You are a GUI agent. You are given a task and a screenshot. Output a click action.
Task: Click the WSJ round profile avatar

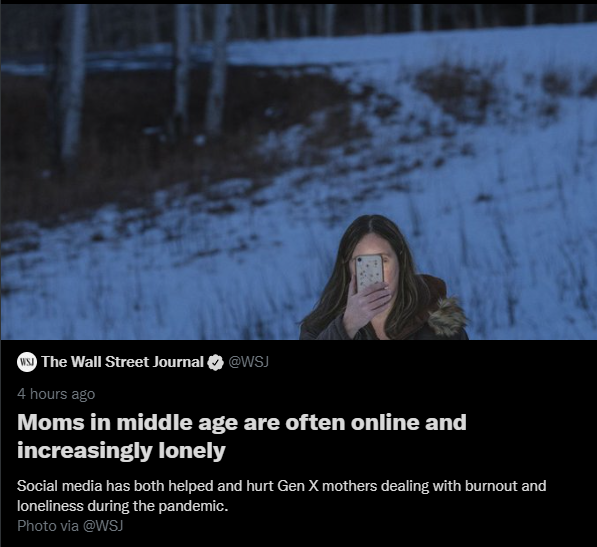(x=27, y=362)
